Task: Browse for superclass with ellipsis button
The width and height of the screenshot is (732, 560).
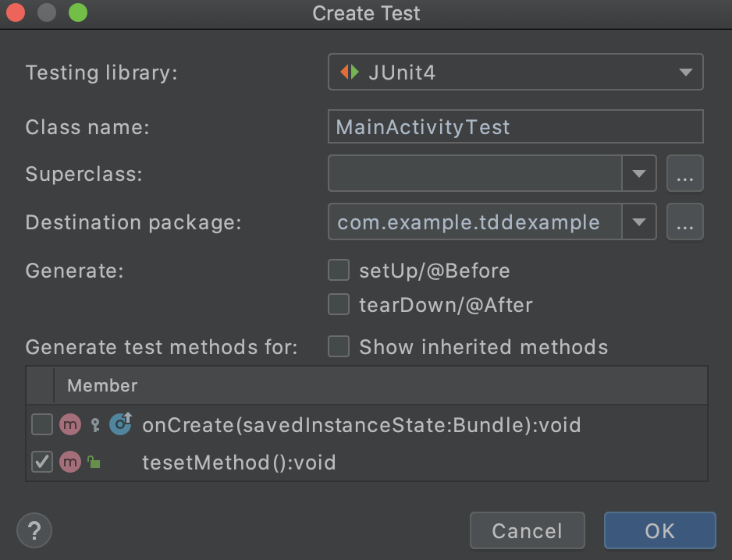Action: coord(684,174)
